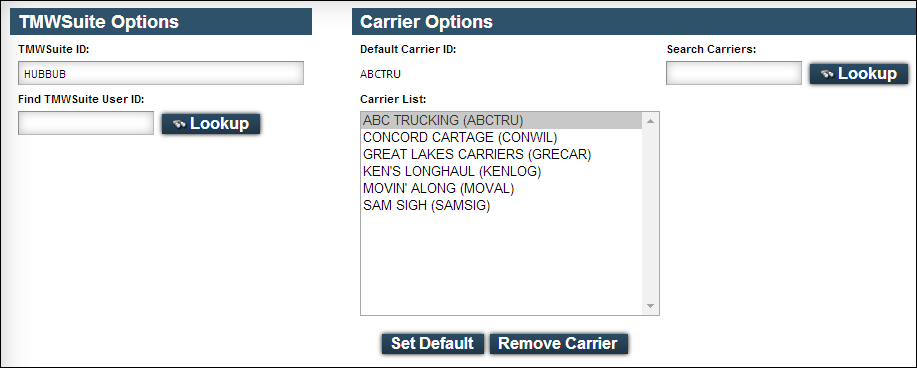The height and width of the screenshot is (368, 917).
Task: Click the Remove Carrier button
Action: click(x=558, y=343)
